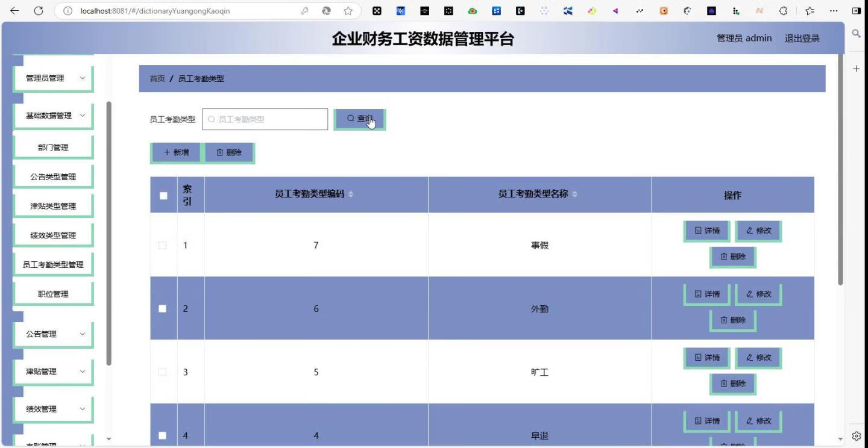The height and width of the screenshot is (448, 868).
Task: Click the 外勤 name cell
Action: point(539,308)
